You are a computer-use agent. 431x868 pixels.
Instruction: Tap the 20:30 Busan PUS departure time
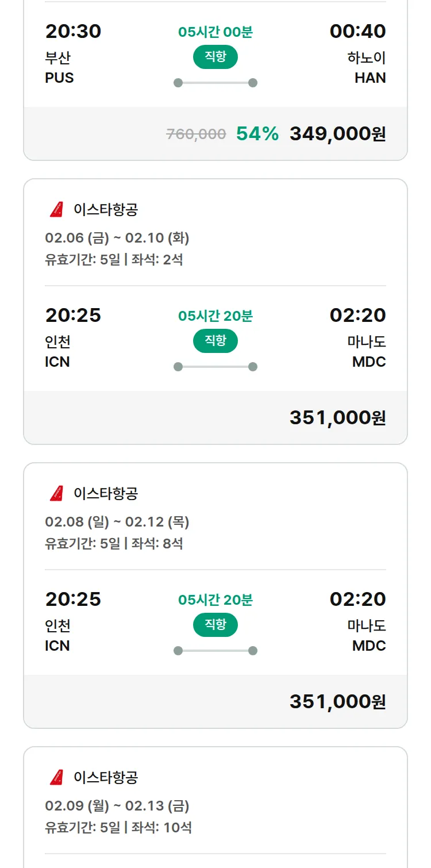pyautogui.click(x=73, y=32)
